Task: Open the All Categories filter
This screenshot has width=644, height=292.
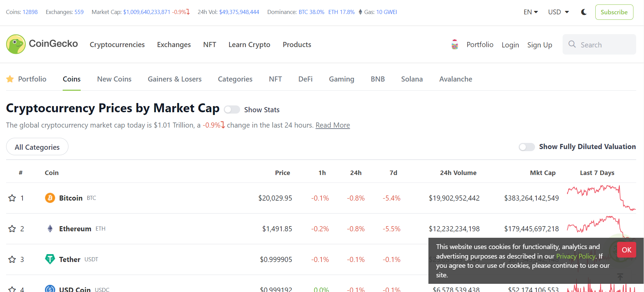Action: pyautogui.click(x=37, y=147)
